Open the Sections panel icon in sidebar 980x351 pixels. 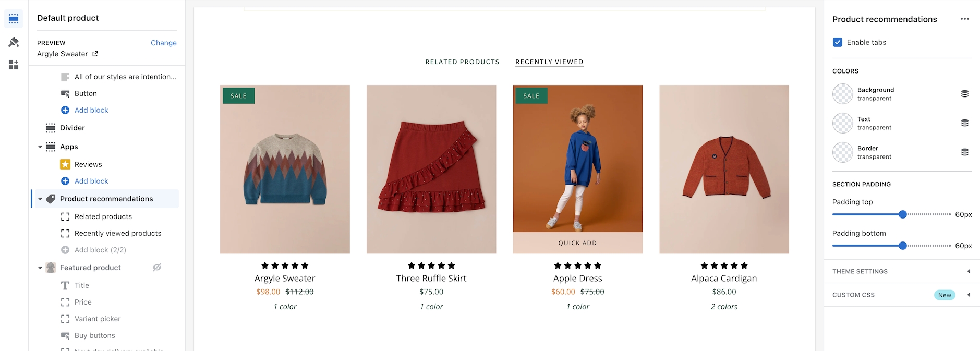pos(14,19)
